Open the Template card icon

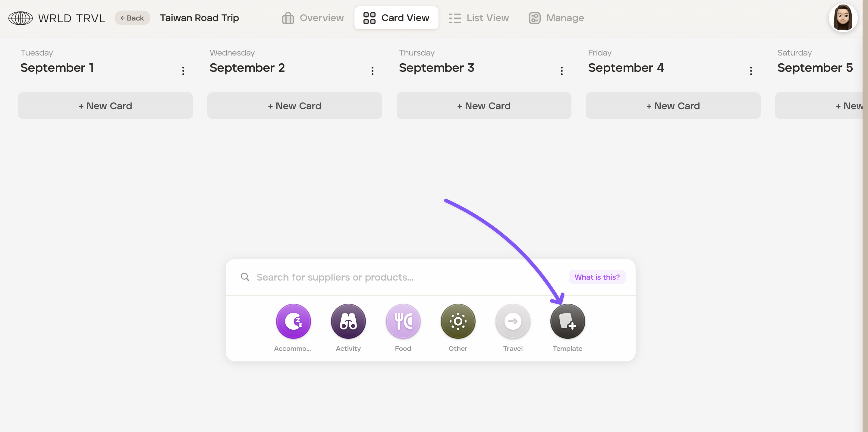568,321
